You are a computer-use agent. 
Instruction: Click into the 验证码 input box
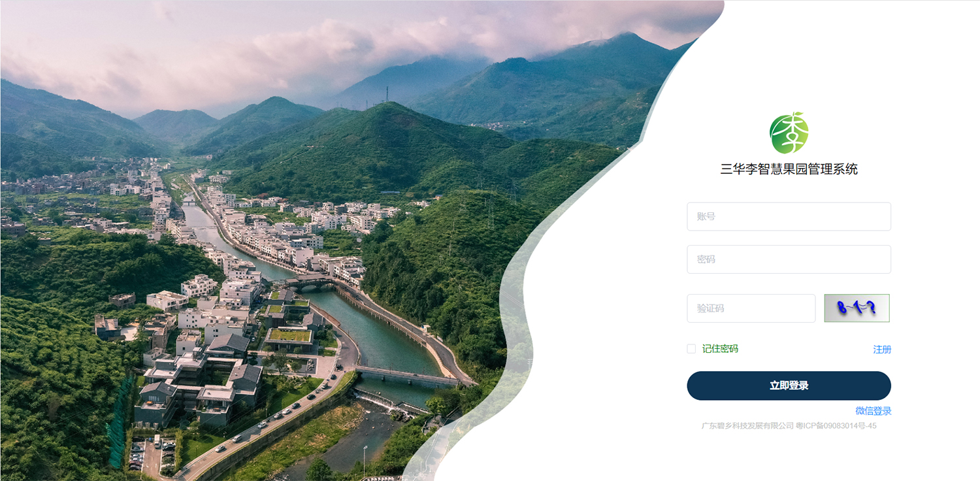751,308
